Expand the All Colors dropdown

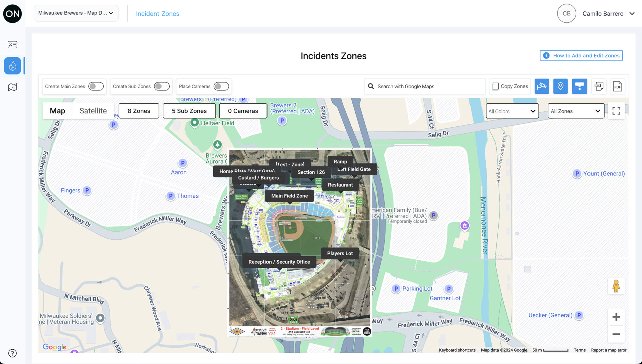click(512, 111)
